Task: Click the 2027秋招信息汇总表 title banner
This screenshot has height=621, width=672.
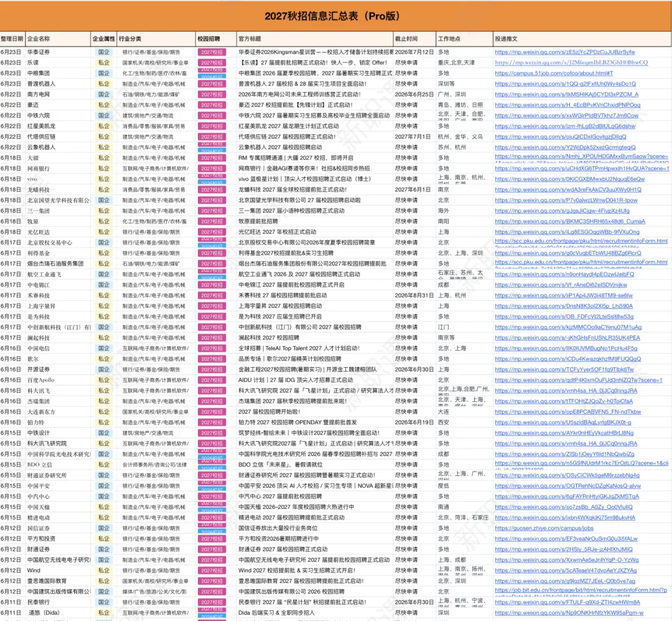Action: pyautogui.click(x=336, y=16)
